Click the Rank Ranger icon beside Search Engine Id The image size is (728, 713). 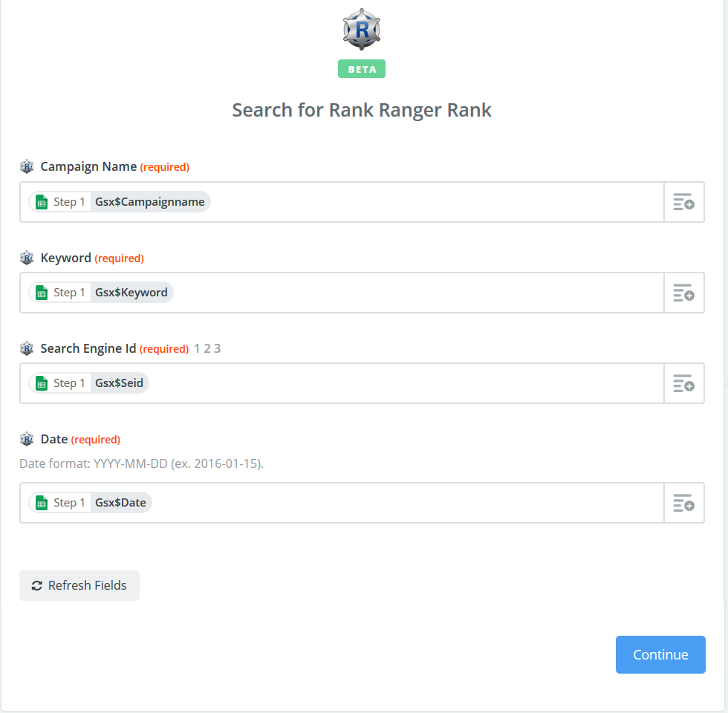coord(27,348)
